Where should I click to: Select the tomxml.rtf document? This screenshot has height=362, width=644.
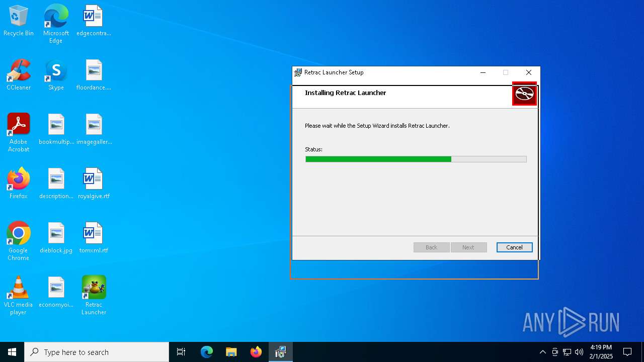tap(94, 238)
